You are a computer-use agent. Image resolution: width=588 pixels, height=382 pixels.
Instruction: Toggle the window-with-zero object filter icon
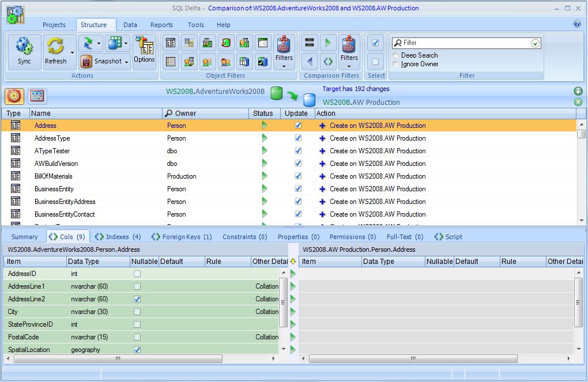(x=262, y=43)
